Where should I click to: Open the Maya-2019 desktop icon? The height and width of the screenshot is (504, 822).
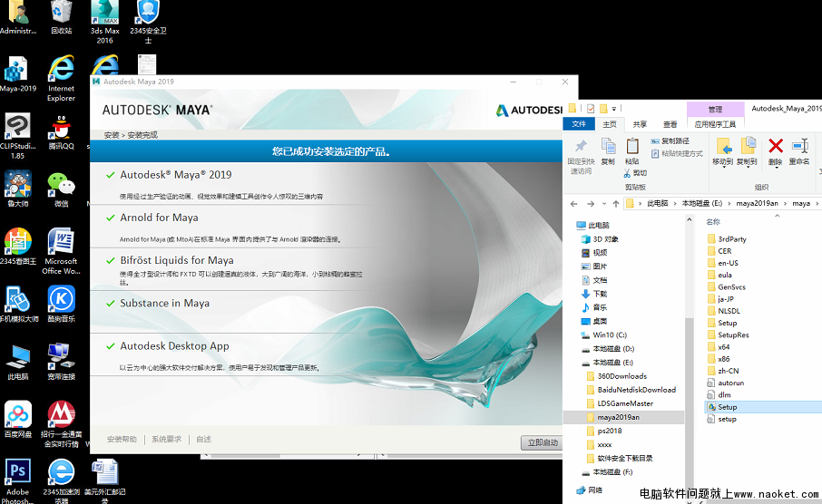[x=18, y=74]
